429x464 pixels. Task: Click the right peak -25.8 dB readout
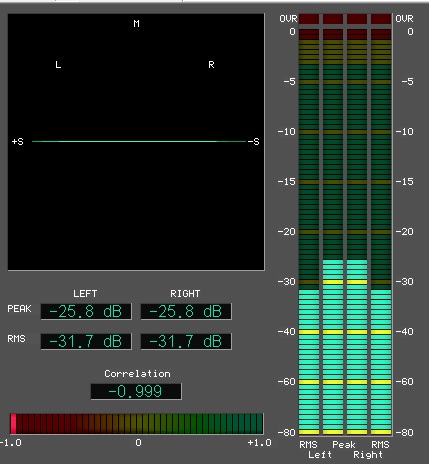186,311
